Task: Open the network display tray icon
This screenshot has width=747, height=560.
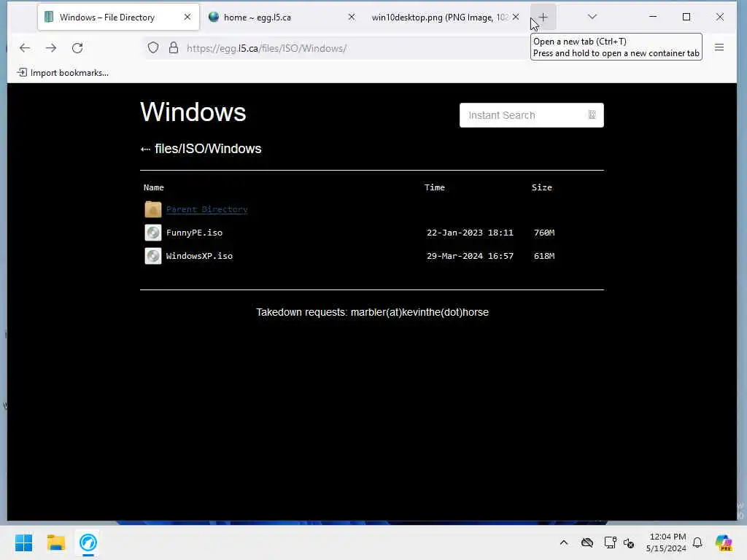Action: pos(610,542)
